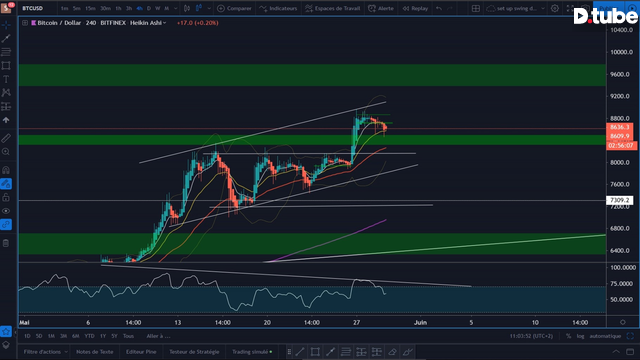Select the YTD date range
Image resolution: width=640 pixels, height=360 pixels.
89,336
